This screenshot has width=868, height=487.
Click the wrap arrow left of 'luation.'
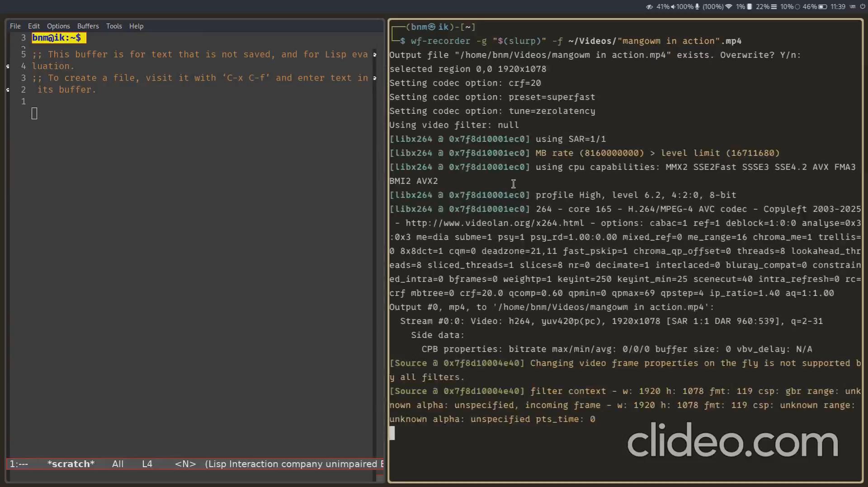8,66
